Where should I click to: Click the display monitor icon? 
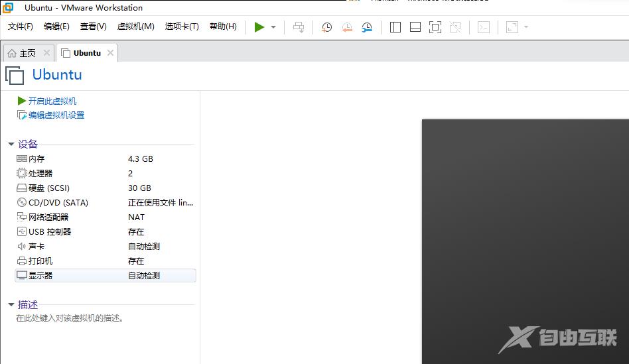click(22, 275)
